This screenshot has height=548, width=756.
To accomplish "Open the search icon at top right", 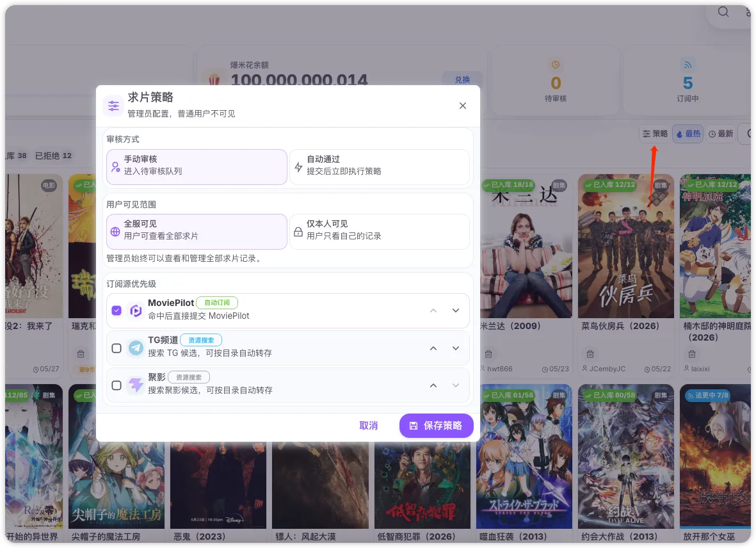I will [x=723, y=12].
